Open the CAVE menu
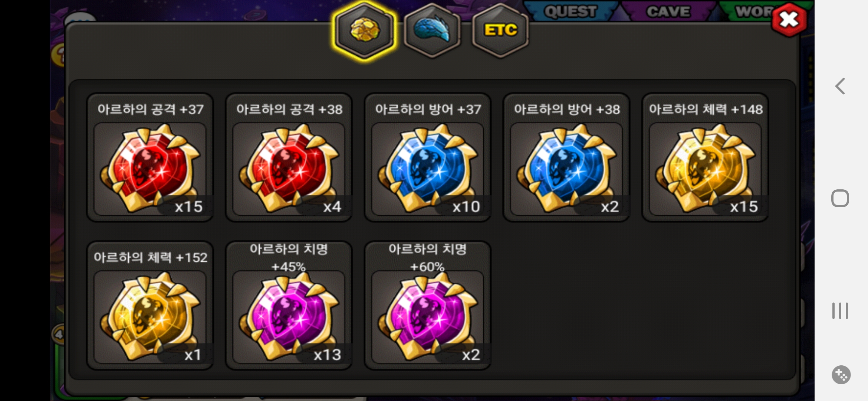 click(668, 11)
